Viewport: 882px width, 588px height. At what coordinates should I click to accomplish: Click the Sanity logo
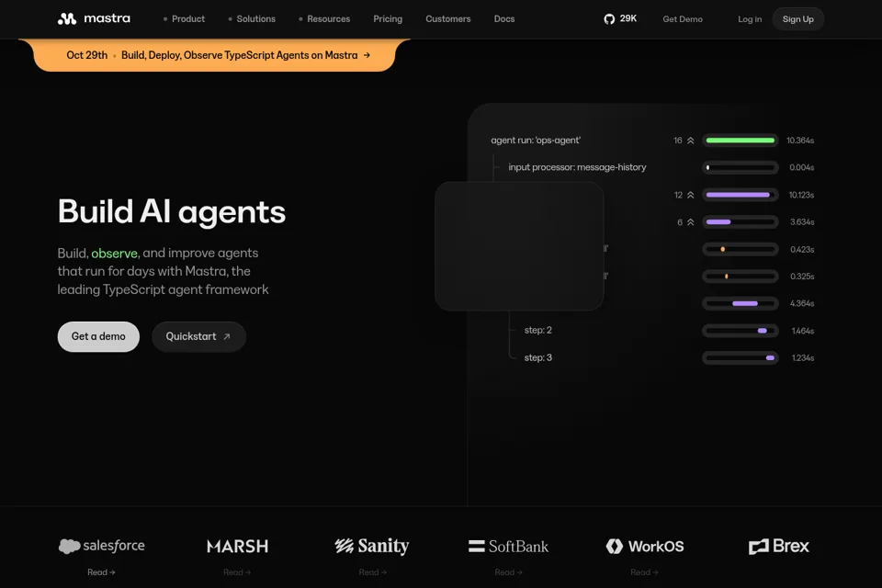click(372, 546)
